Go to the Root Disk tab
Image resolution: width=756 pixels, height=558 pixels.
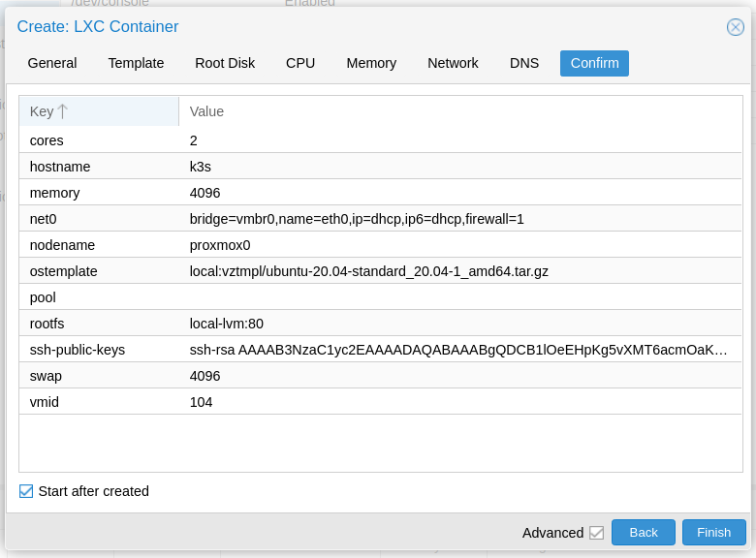[x=225, y=63]
